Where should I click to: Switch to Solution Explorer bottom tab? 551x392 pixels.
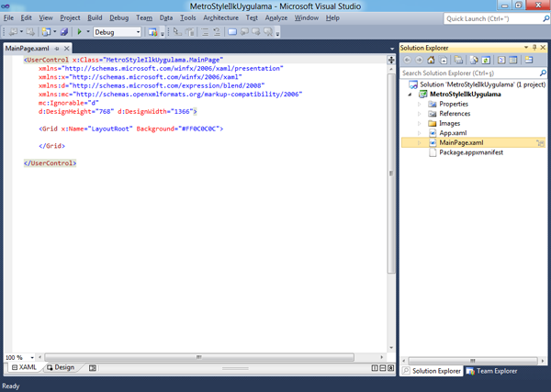click(x=432, y=371)
